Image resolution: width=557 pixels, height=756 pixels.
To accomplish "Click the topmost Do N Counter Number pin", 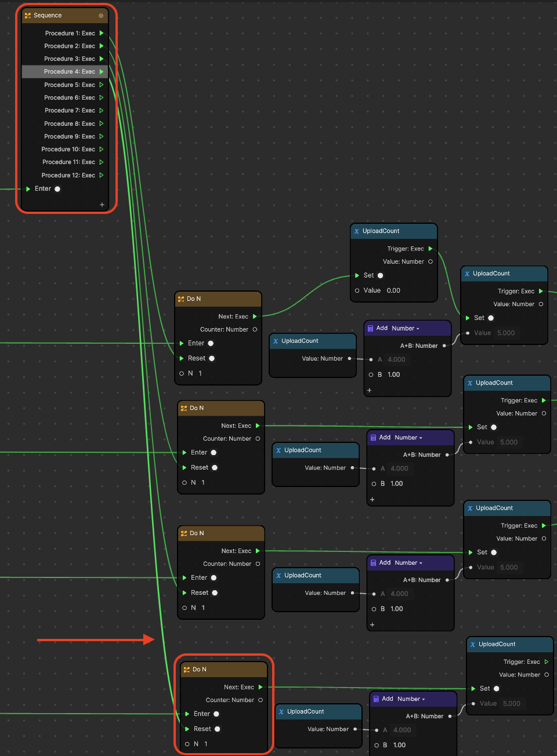I will (x=255, y=329).
